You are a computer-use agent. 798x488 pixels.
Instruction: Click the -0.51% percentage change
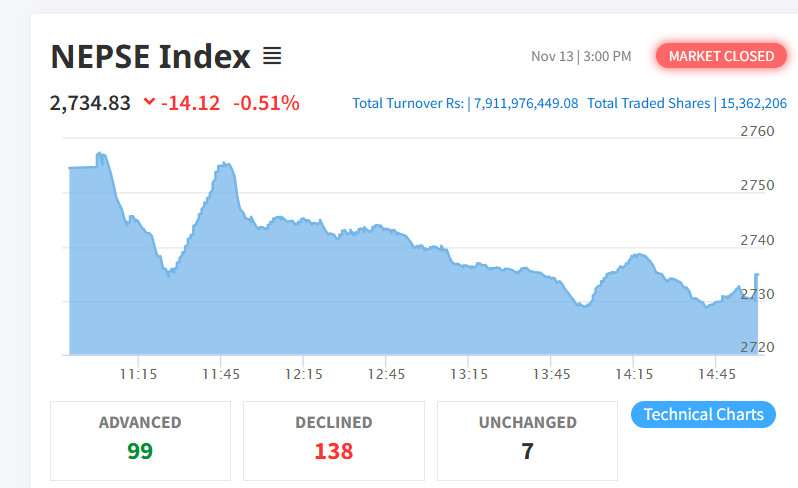pyautogui.click(x=266, y=102)
